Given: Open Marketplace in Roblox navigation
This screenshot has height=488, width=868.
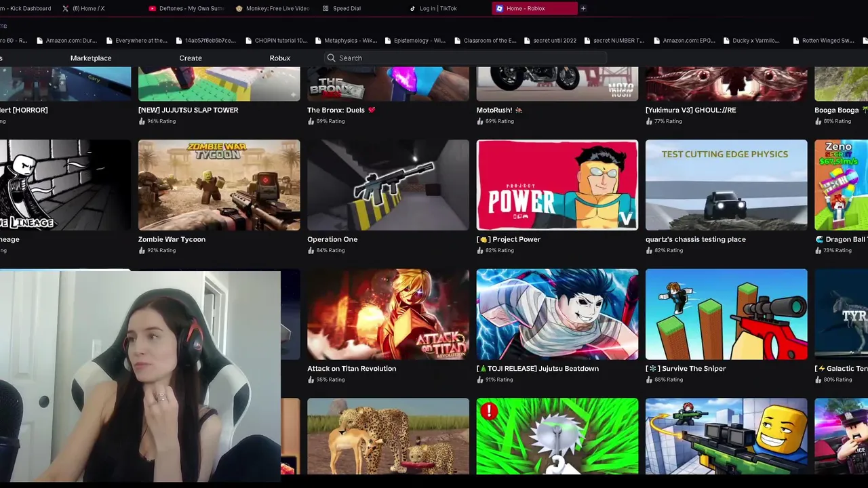Looking at the screenshot, I should click(x=91, y=58).
